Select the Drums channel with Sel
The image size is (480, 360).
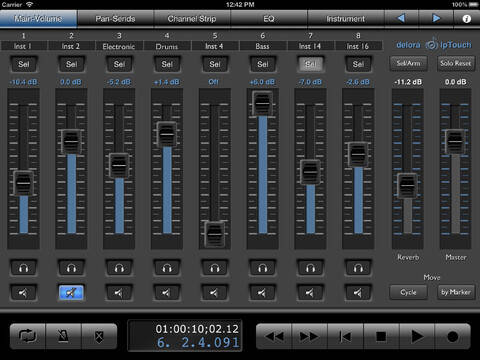coord(167,64)
